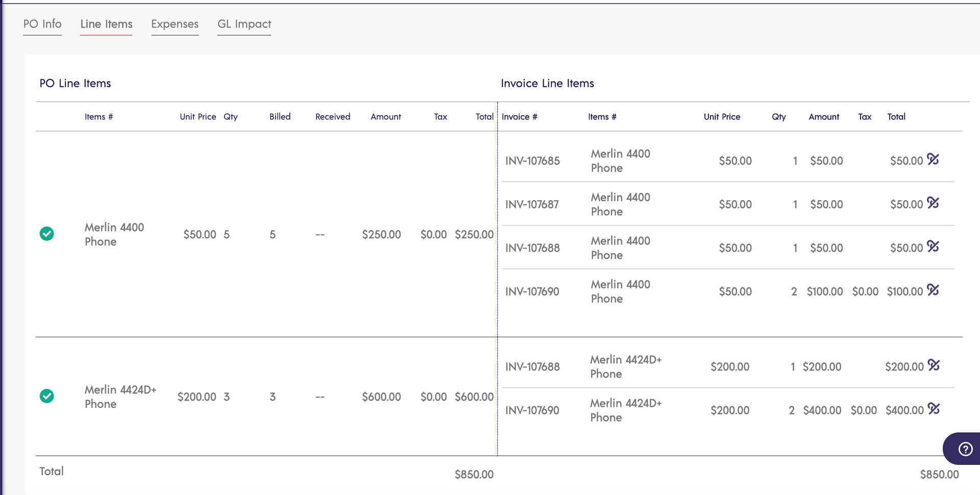This screenshot has width=980, height=495.
Task: Click the Billed column header
Action: (x=280, y=117)
